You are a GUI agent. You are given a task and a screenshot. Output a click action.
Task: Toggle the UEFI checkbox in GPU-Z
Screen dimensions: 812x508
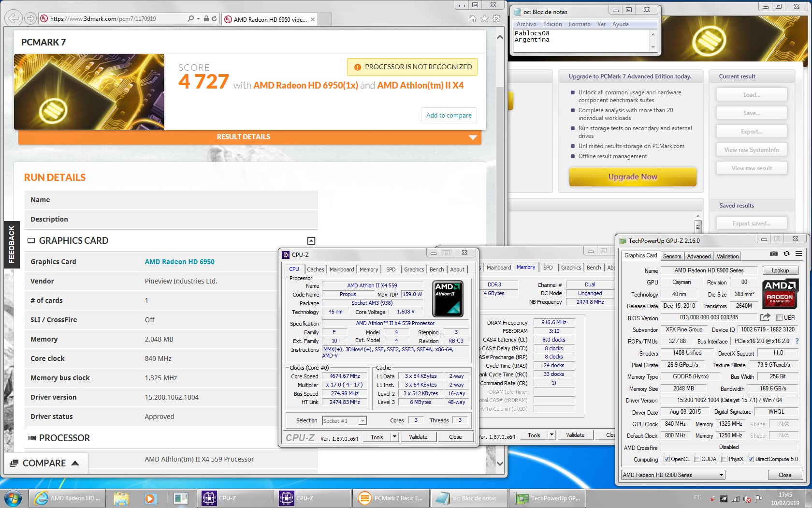click(779, 318)
